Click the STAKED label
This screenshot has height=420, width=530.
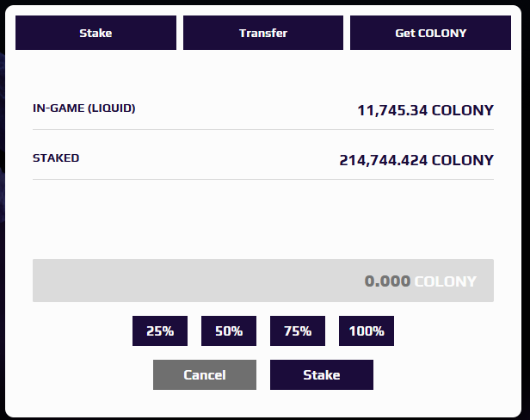click(x=56, y=158)
